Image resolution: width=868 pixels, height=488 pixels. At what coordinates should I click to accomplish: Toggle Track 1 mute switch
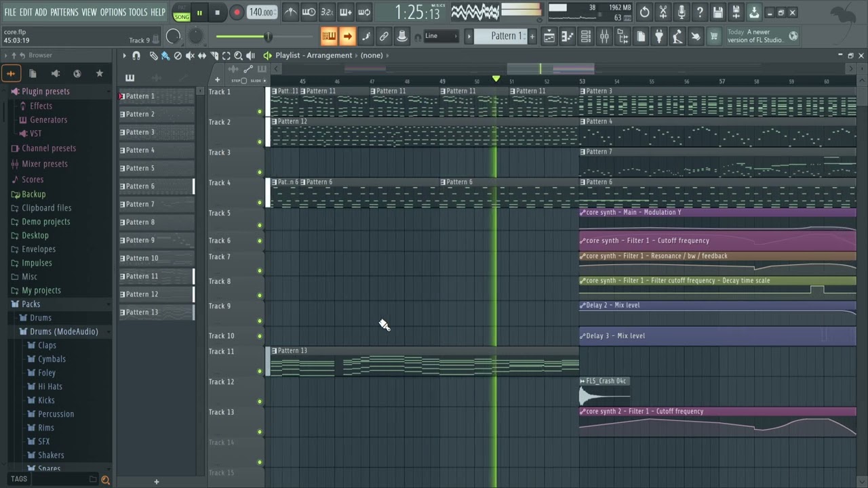[x=260, y=112]
